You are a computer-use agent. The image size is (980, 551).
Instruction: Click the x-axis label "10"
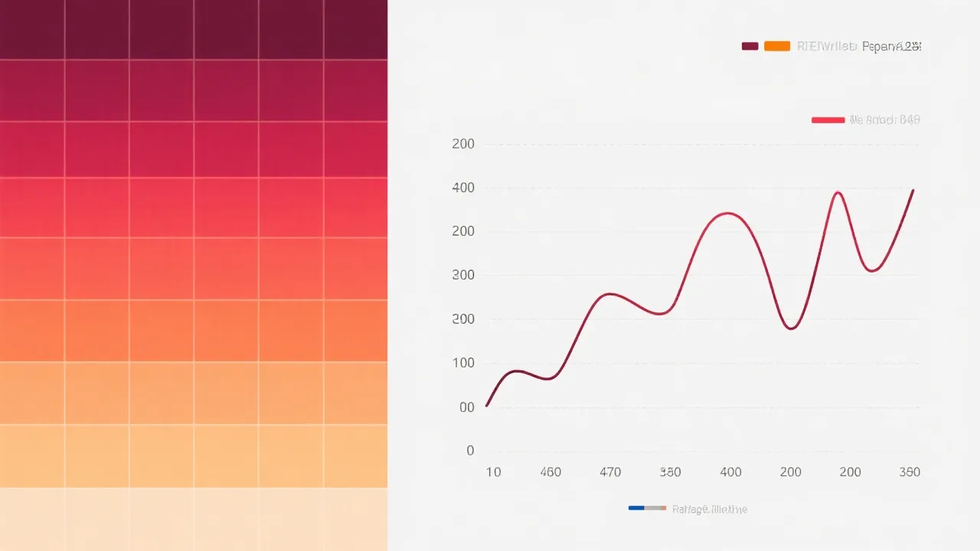493,472
